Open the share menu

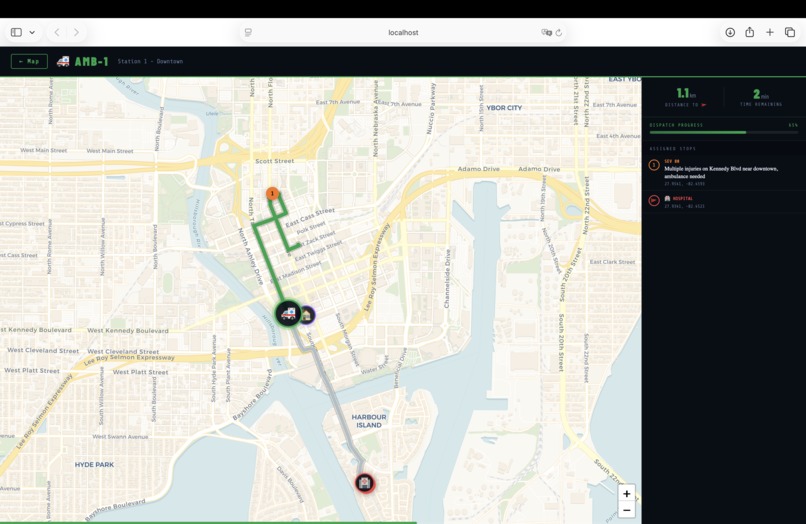coord(750,32)
